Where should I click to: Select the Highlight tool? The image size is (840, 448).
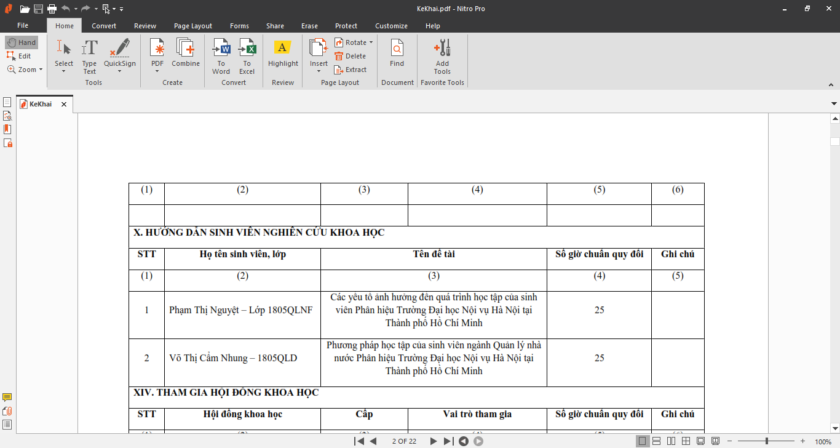[x=283, y=52]
